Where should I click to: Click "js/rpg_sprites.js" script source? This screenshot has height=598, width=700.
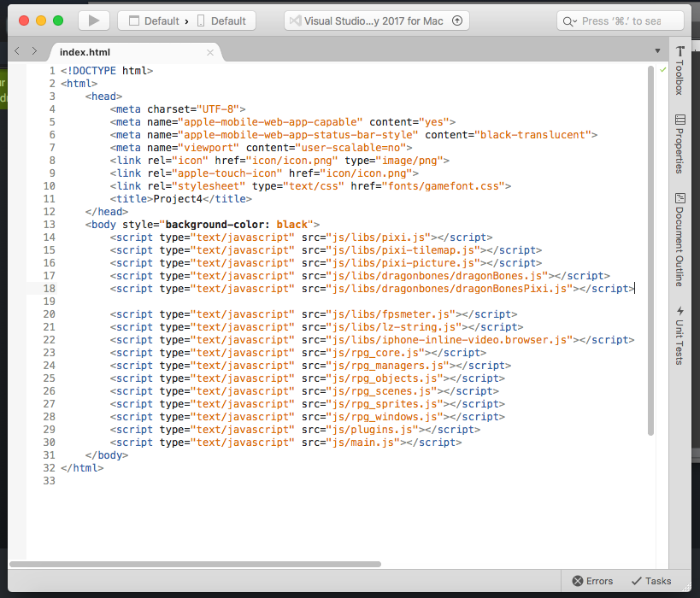point(385,403)
